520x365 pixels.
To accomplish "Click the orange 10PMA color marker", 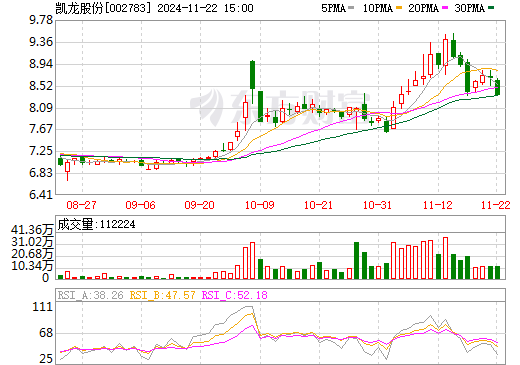I will pyautogui.click(x=399, y=8).
